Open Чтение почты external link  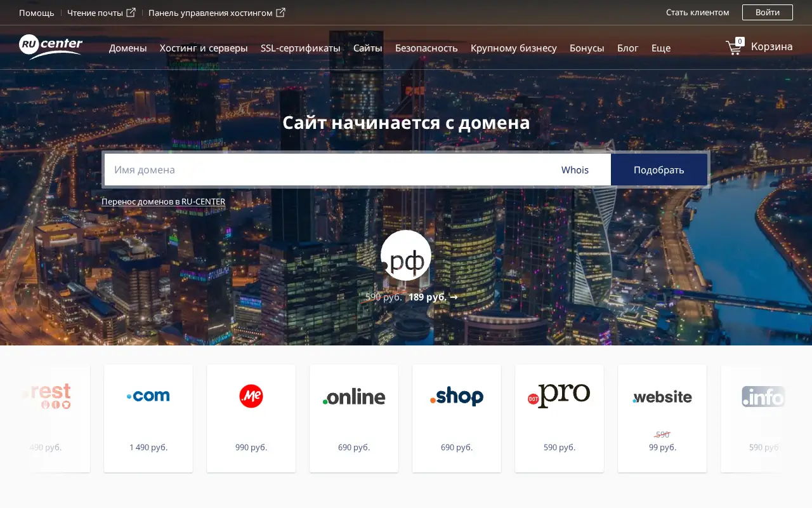click(101, 13)
